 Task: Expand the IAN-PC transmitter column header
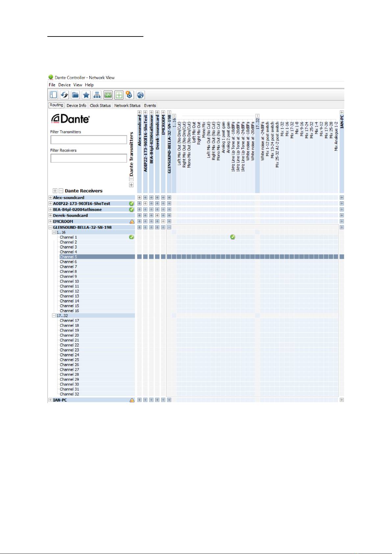pyautogui.click(x=342, y=112)
